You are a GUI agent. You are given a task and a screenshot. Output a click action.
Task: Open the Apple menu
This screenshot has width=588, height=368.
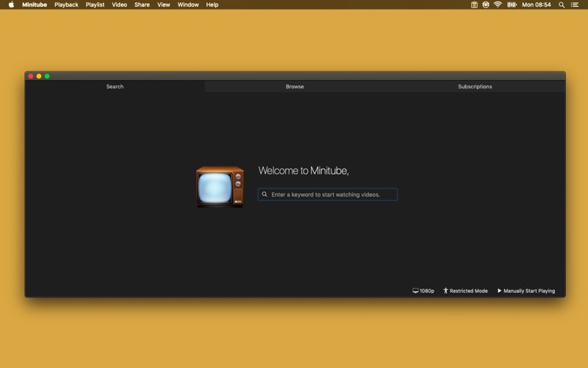pyautogui.click(x=11, y=4)
